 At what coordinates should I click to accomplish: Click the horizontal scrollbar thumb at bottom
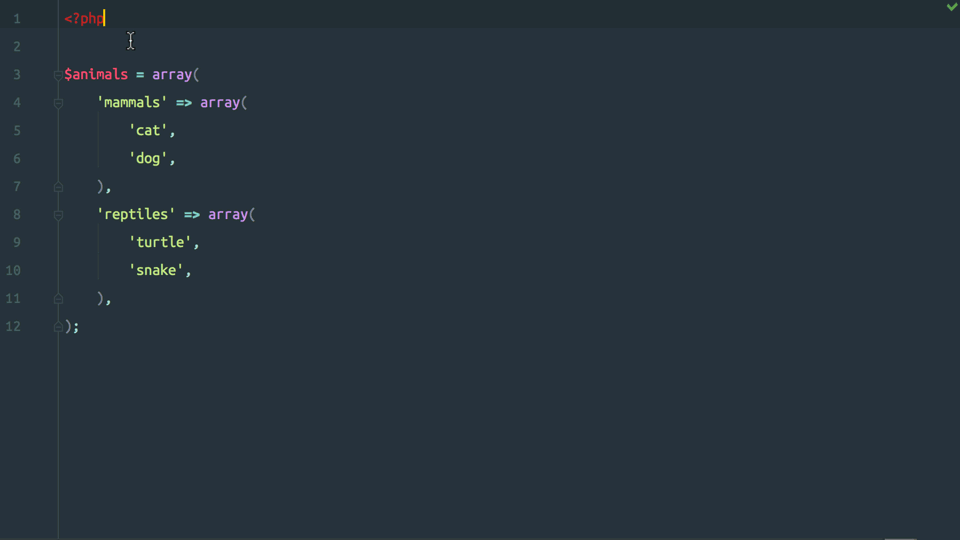[x=900, y=538]
